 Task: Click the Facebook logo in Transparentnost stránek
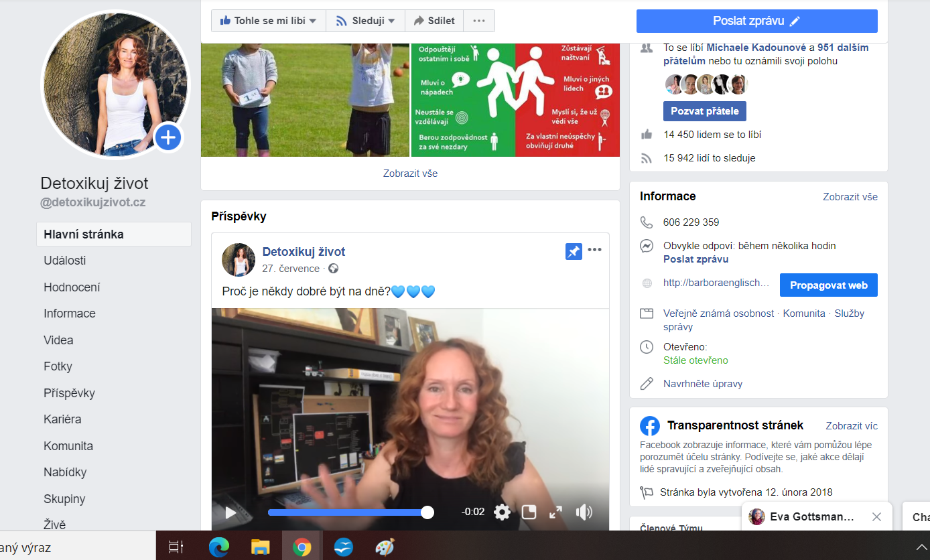650,426
